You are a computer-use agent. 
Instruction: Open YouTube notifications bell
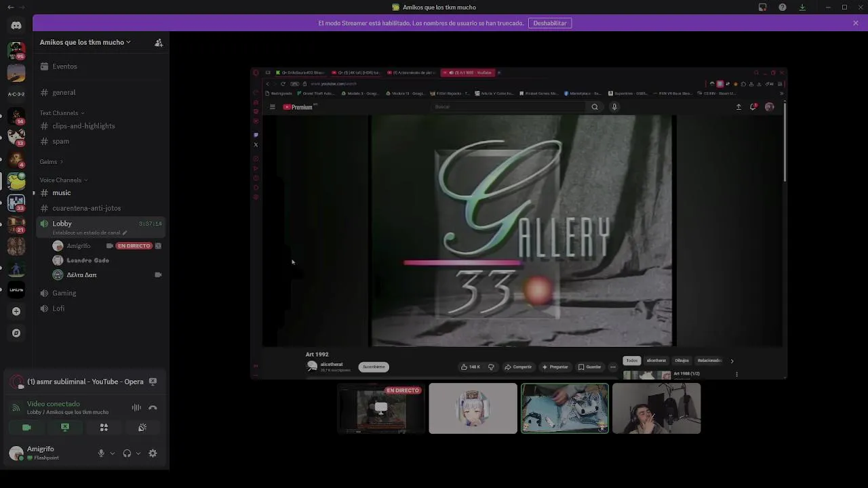coord(753,107)
